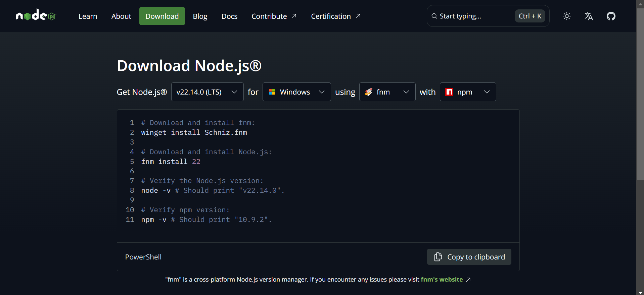Click the chevron in the Windows selector
The image size is (644, 295).
(x=322, y=92)
